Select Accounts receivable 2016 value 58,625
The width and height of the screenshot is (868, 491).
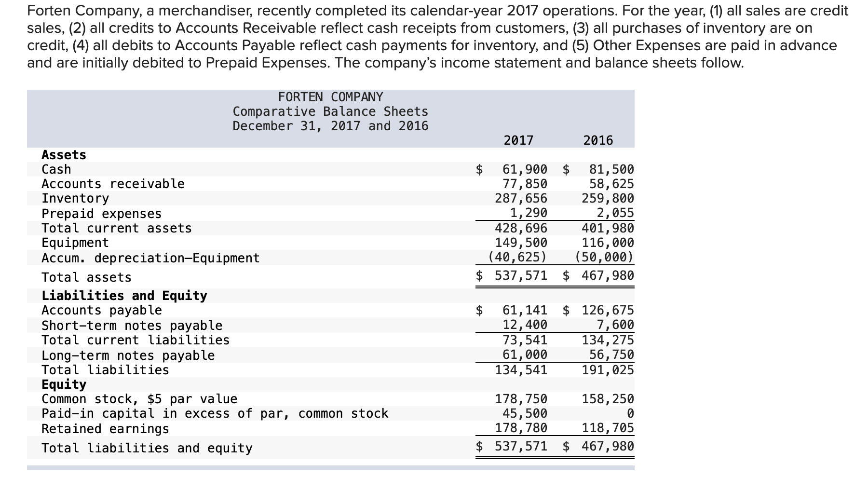612,184
